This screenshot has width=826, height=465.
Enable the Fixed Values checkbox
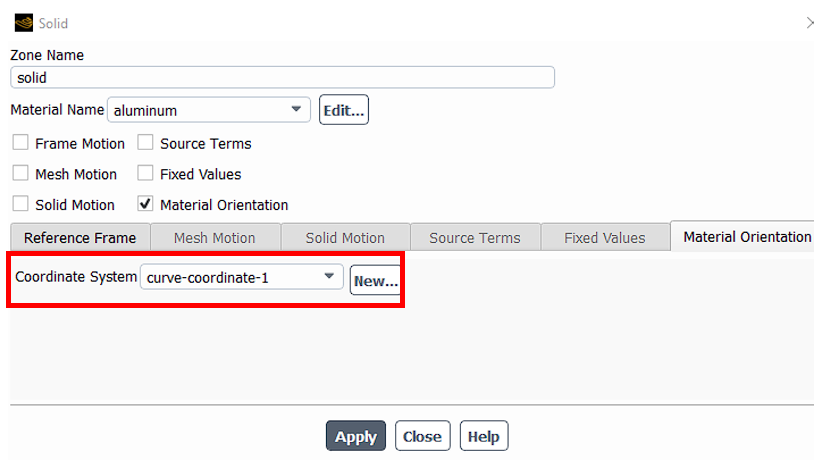[x=146, y=174]
